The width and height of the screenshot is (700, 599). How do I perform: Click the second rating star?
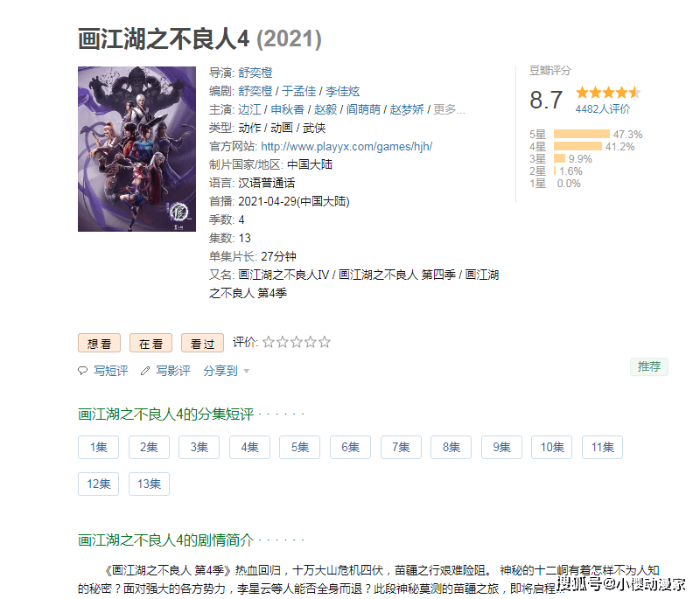(282, 342)
